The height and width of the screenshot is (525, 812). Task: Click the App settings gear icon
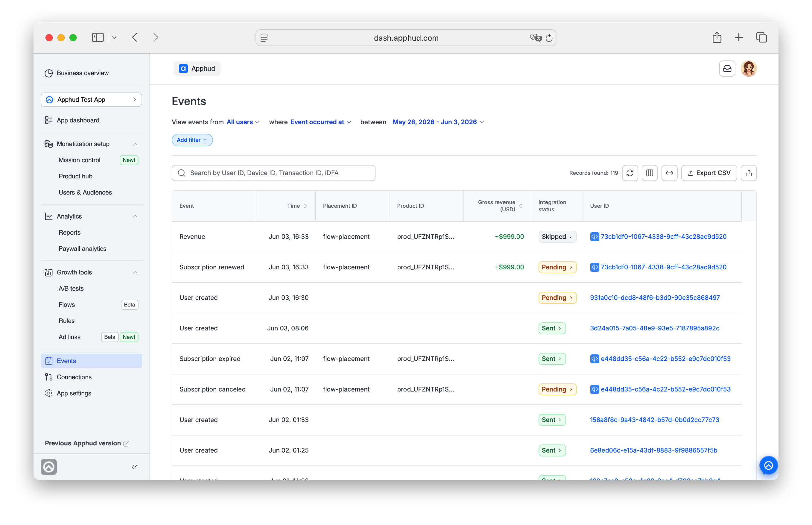[x=49, y=393]
